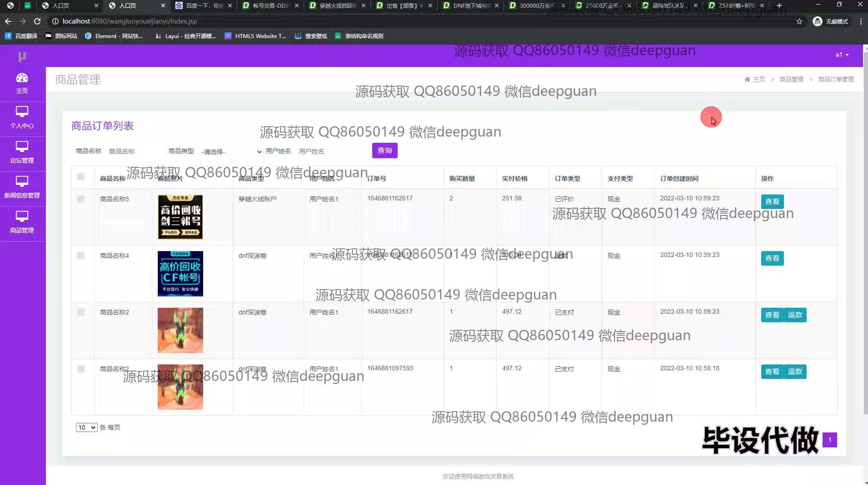Click the vertical page scrollbar
The width and height of the screenshot is (868, 485).
pyautogui.click(x=865, y=226)
